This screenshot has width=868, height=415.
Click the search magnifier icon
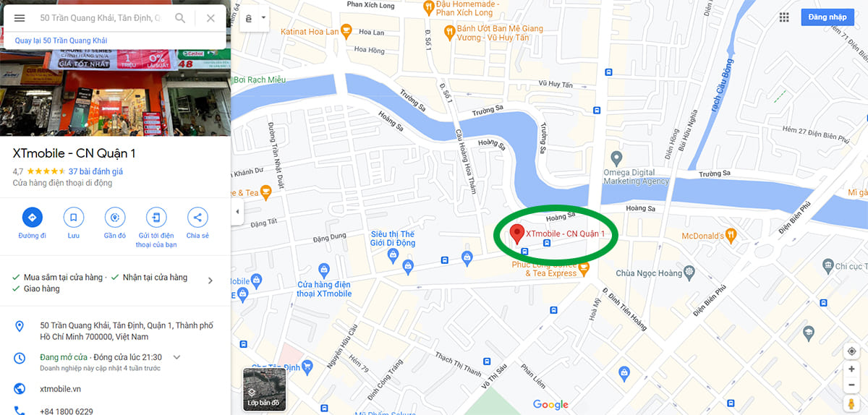coord(180,18)
